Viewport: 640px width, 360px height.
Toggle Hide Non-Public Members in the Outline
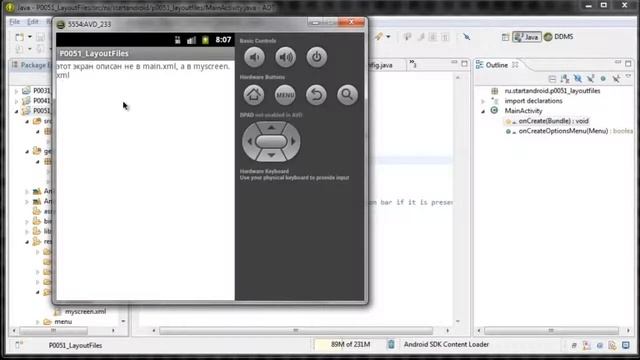(603, 78)
